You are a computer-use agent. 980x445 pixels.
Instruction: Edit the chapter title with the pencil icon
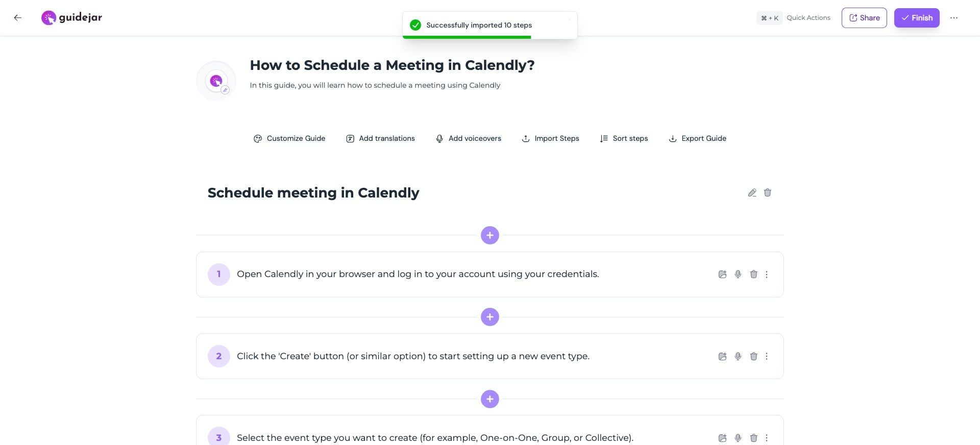coord(752,192)
